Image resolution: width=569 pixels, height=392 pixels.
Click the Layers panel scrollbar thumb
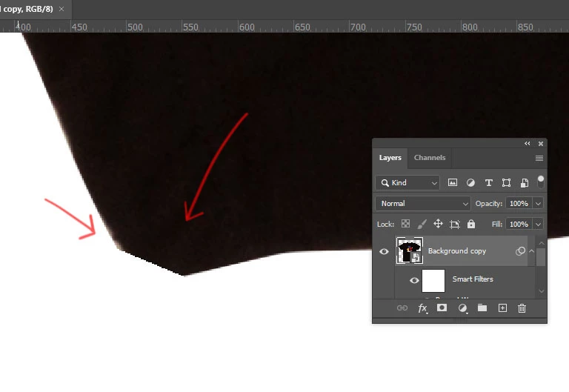coord(541,257)
